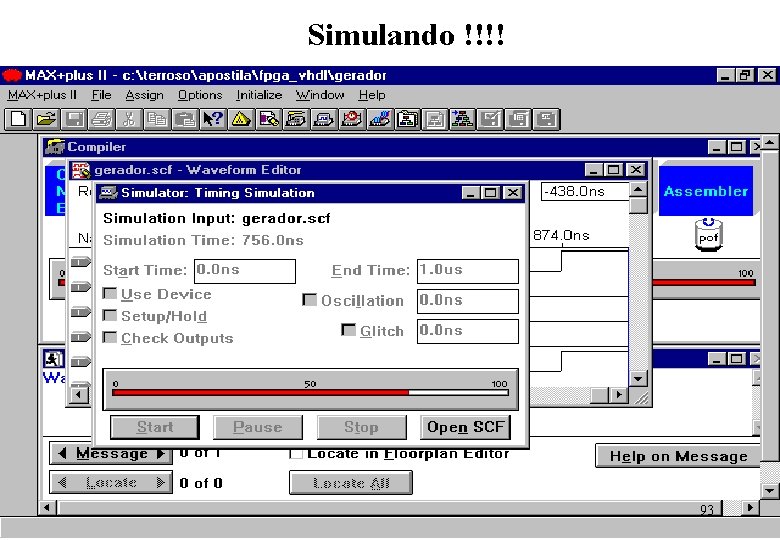Click the Message button with arrows
The image size is (780, 540).
point(111,453)
